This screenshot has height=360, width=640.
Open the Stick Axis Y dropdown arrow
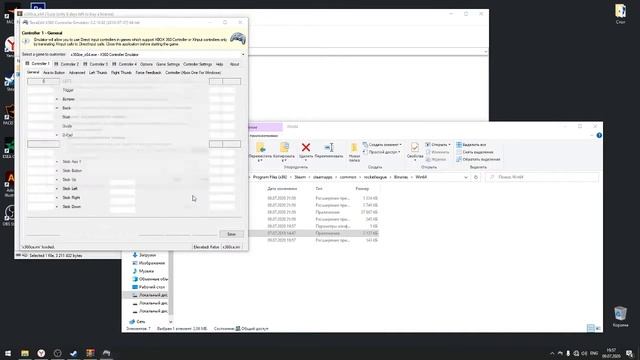click(x=57, y=162)
